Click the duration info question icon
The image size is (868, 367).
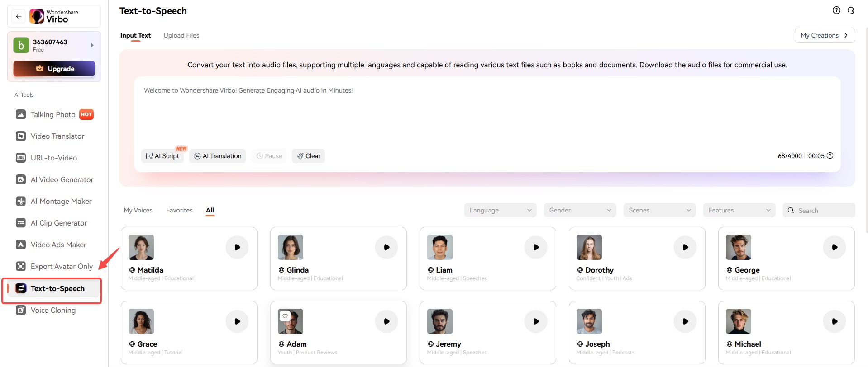[x=830, y=155]
